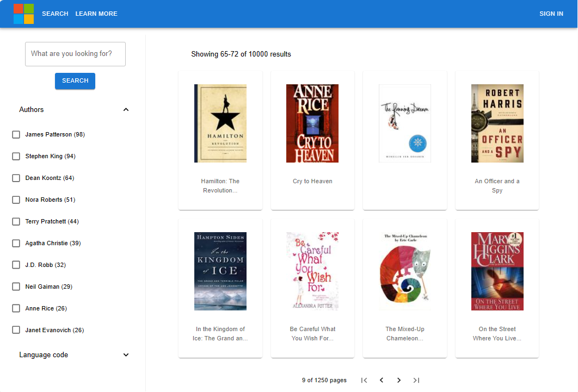Jump to the first page of results
578x392 pixels.
(364, 380)
